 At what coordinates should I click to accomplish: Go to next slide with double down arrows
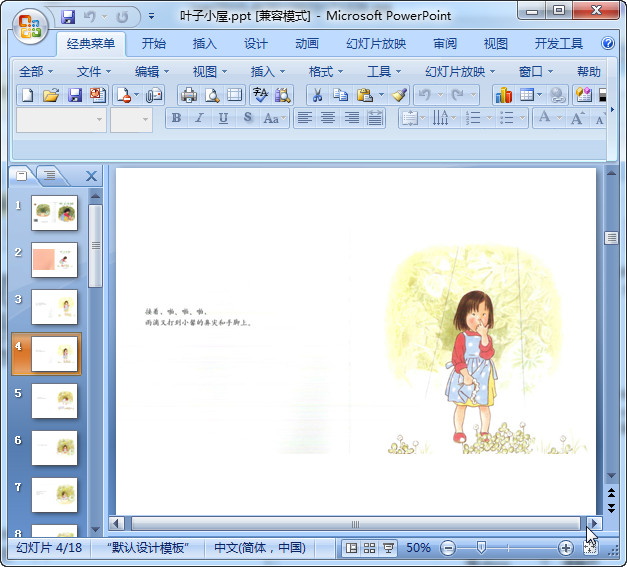coord(611,508)
